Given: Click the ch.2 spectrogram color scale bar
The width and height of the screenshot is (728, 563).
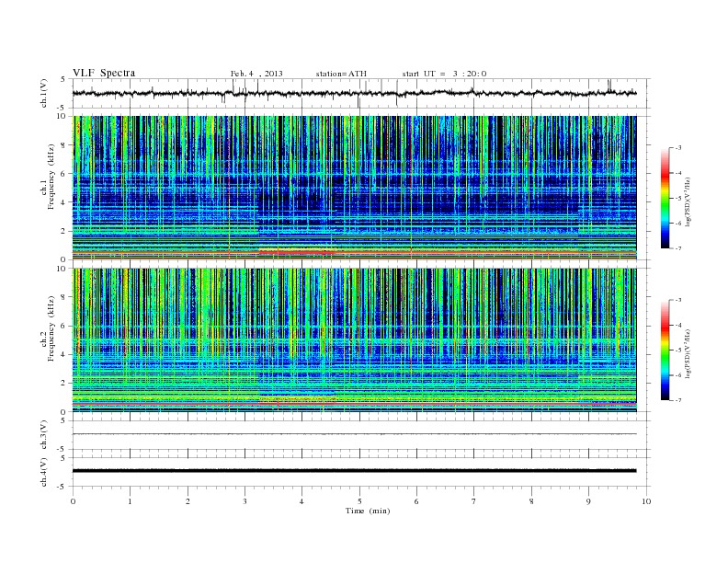Looking at the screenshot, I should [x=665, y=350].
